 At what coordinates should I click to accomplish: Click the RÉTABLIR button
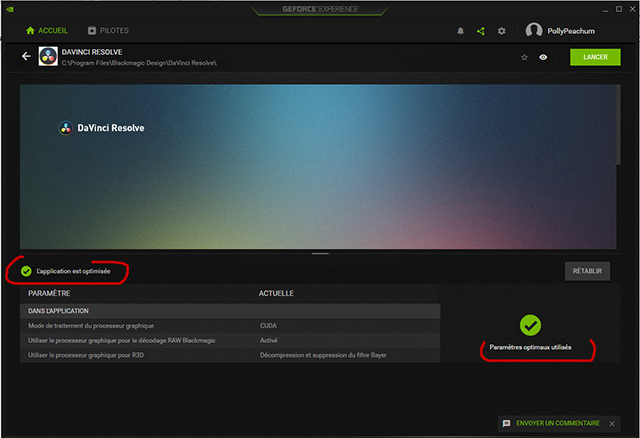coord(587,271)
